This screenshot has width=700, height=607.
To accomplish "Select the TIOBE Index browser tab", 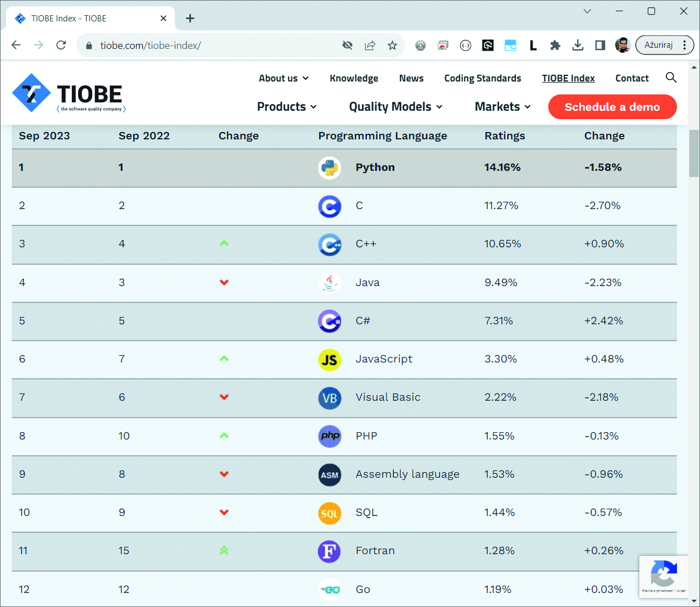I will click(84, 19).
